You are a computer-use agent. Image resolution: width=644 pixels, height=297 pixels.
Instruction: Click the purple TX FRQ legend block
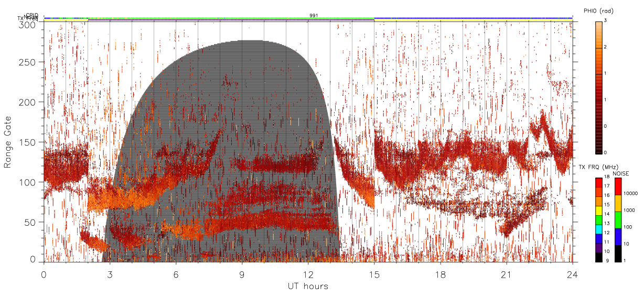tap(598, 248)
